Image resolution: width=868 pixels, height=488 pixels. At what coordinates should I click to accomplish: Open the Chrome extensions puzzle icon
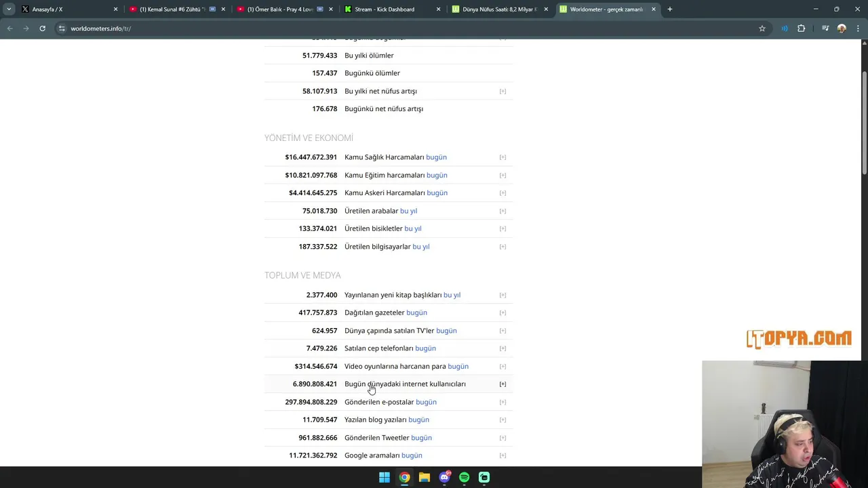click(x=802, y=28)
